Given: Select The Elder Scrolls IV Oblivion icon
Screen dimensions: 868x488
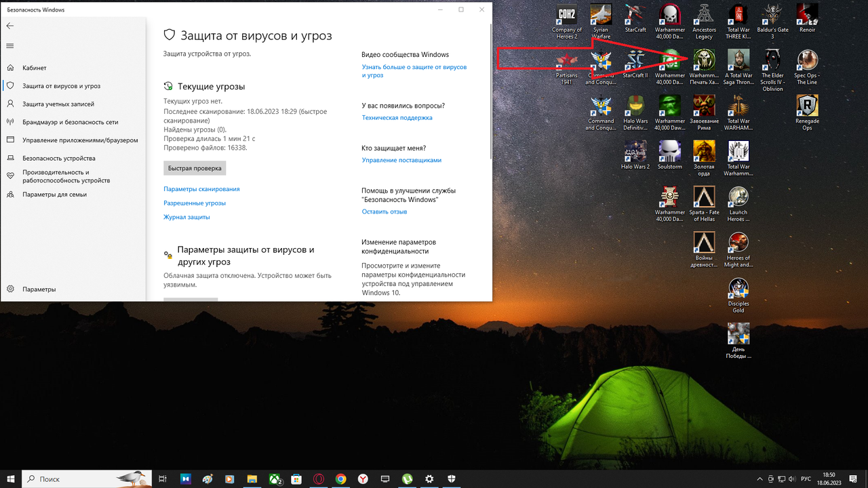Looking at the screenshot, I should 772,70.
